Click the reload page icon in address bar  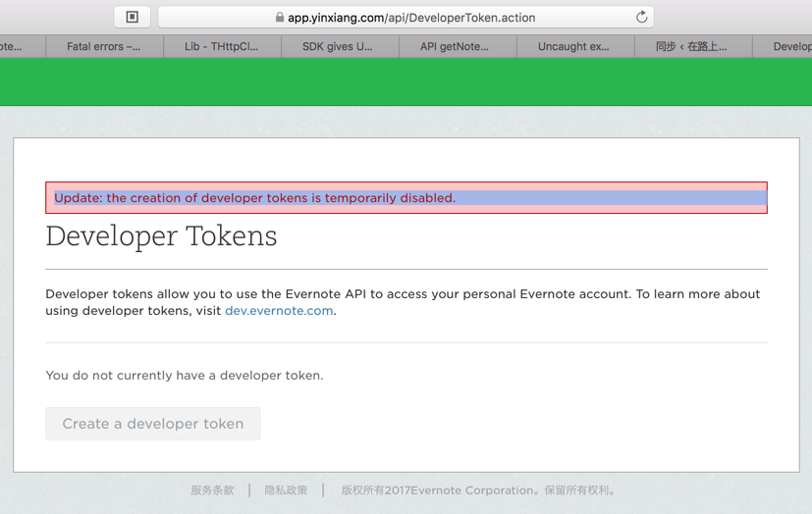[641, 17]
